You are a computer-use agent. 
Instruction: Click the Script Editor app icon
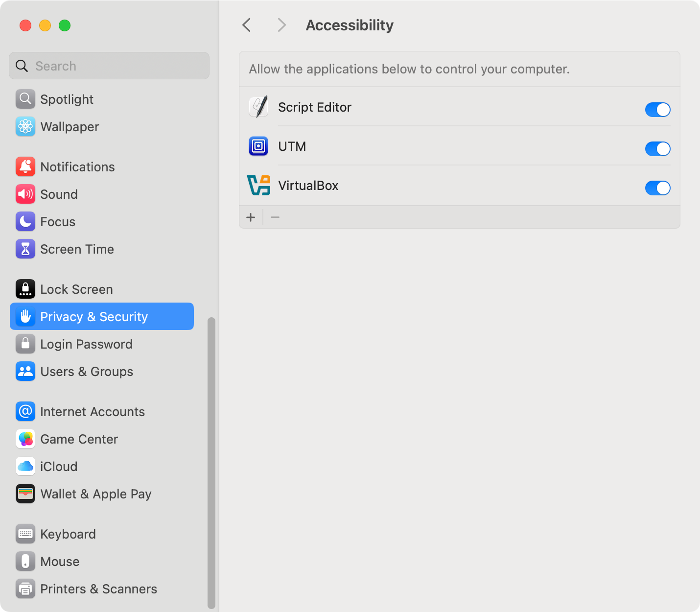tap(258, 107)
